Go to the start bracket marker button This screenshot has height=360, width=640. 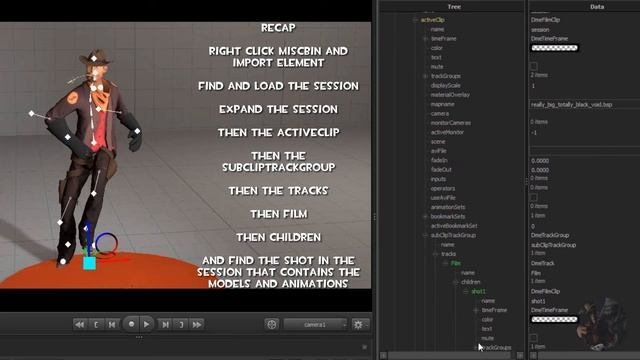96,324
